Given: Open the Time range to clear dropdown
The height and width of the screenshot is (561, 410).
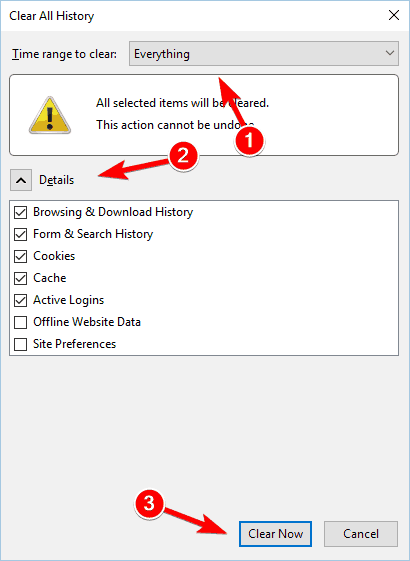Looking at the screenshot, I should pyautogui.click(x=264, y=54).
